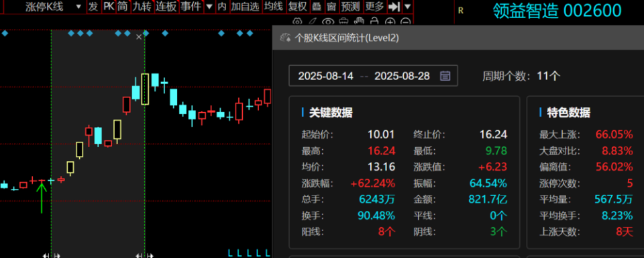The image size is (644, 258).
Task: Close the selected range with X
Action: click(x=139, y=37)
